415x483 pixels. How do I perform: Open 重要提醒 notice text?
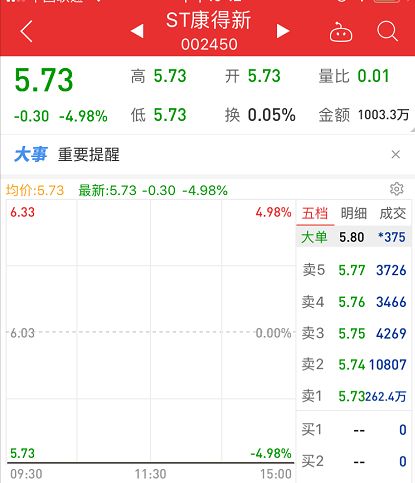(x=89, y=155)
